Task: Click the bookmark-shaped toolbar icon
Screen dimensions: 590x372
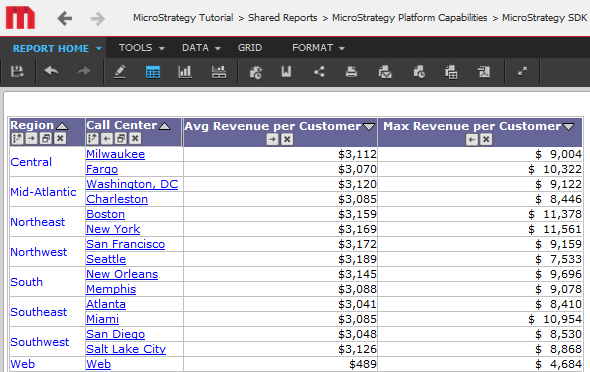Action: tap(286, 71)
